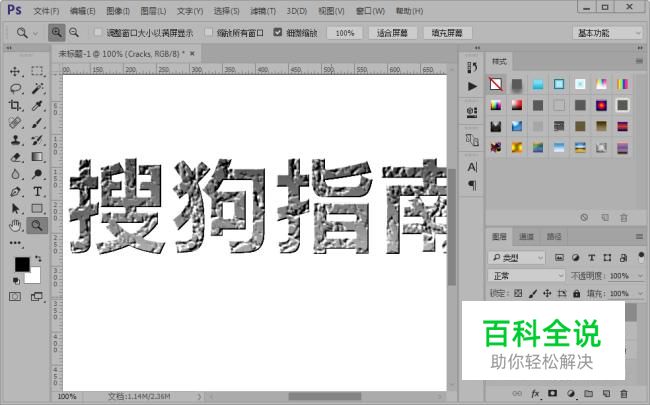This screenshot has width=650, height=405.
Task: Open the layer filter type dropdown 类型
Action: (517, 258)
